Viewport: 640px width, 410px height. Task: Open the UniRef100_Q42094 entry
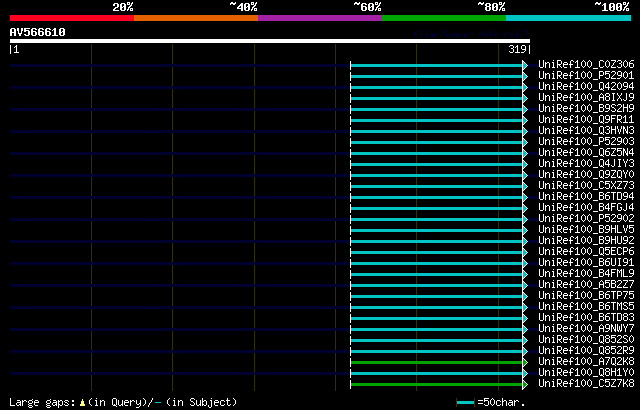(586, 86)
